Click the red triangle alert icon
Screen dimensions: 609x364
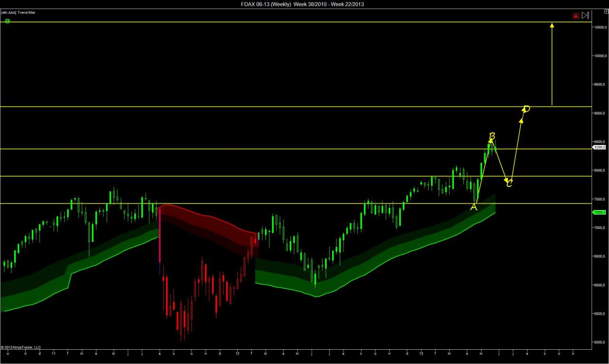click(576, 16)
